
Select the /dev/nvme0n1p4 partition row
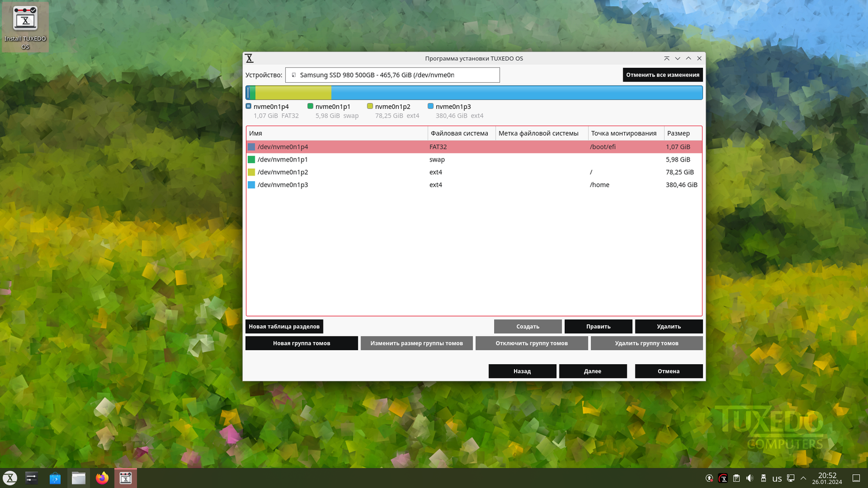474,147
